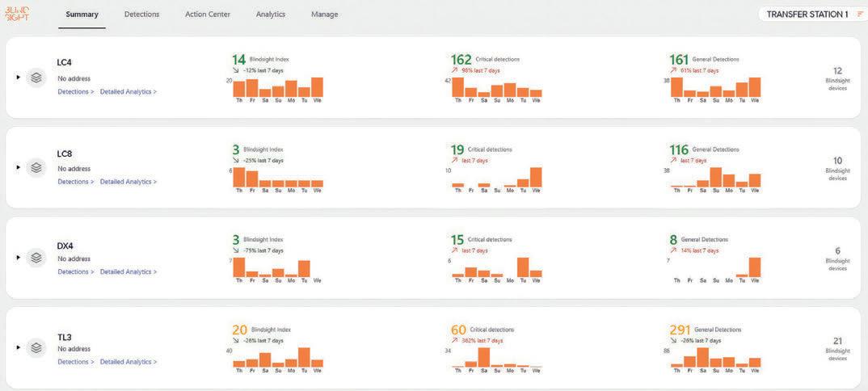Screen dimensions: 868x391
Task: Click the layers icon beside LC4
Action: 36,78
